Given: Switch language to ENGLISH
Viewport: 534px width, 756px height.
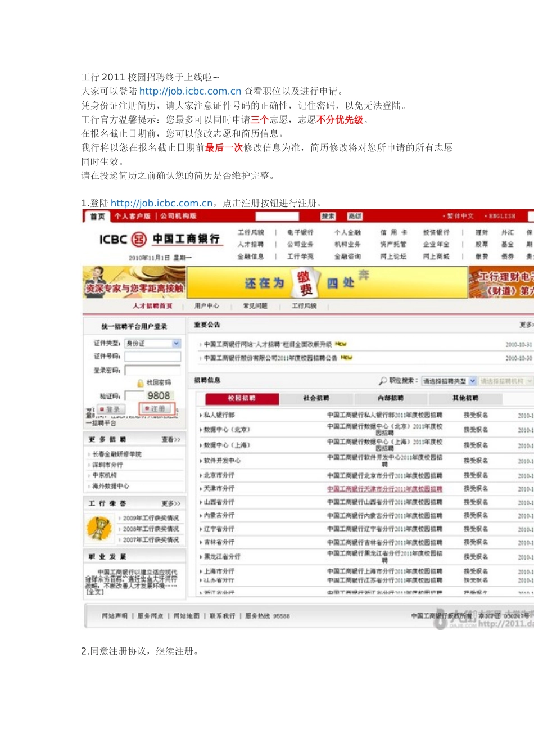Looking at the screenshot, I should coord(501,217).
